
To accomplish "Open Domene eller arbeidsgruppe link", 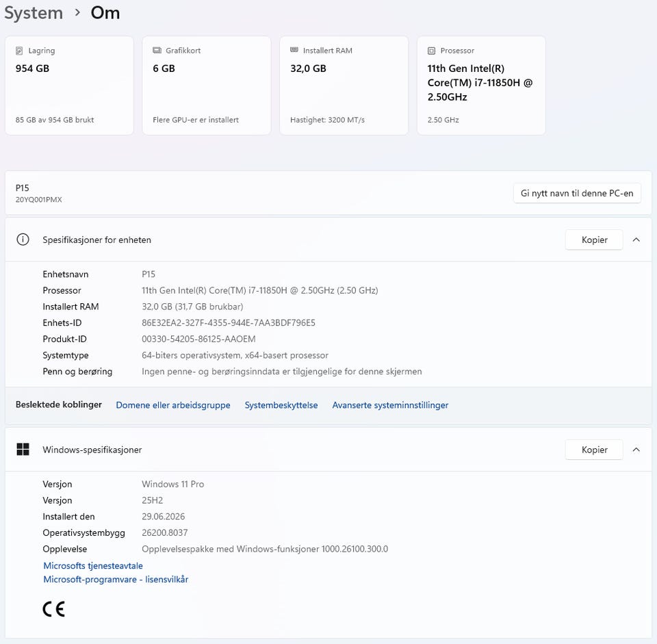I will [173, 405].
